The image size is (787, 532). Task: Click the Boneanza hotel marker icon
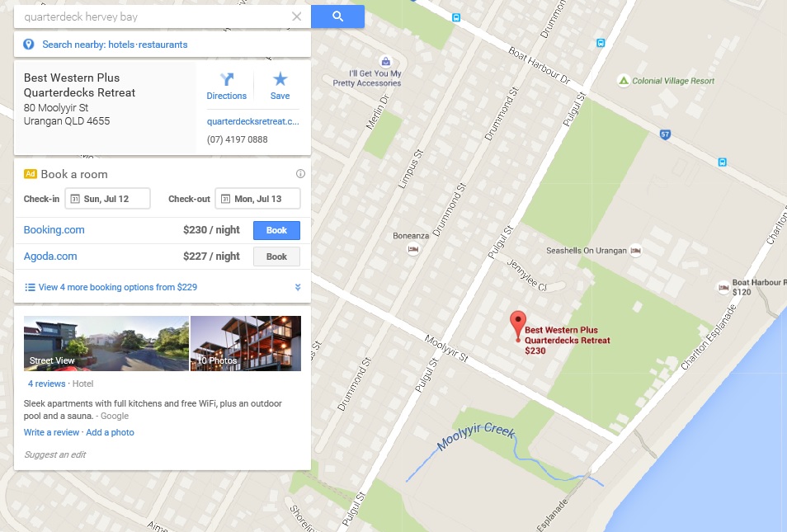[413, 248]
